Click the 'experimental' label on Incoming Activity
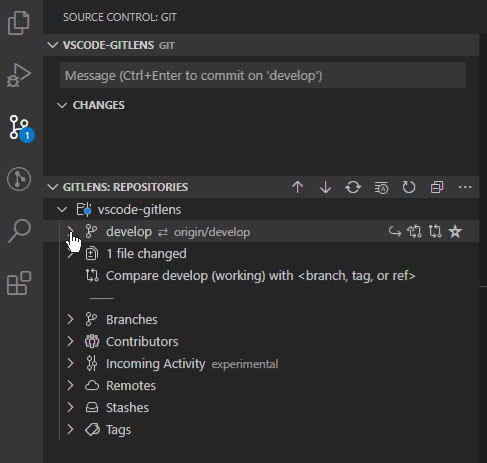This screenshot has height=463, width=487. pos(245,364)
